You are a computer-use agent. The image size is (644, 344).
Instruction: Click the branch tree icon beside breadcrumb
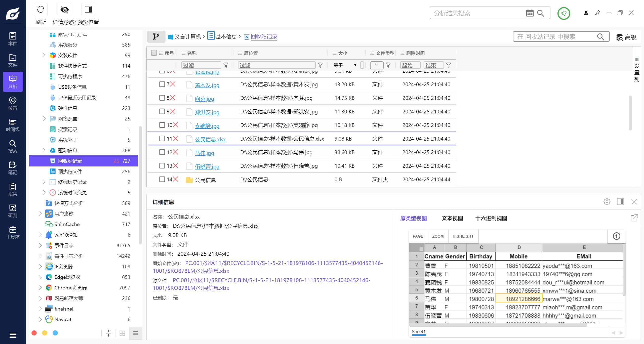point(156,37)
